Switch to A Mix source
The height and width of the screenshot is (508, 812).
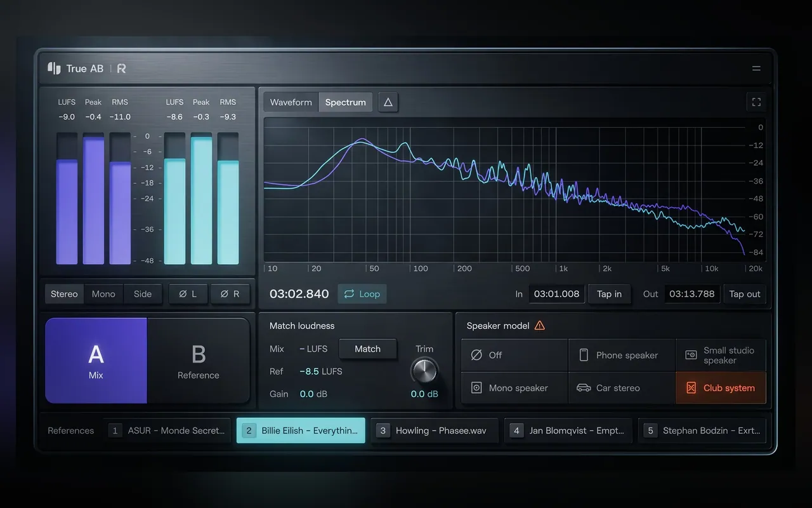tap(96, 361)
